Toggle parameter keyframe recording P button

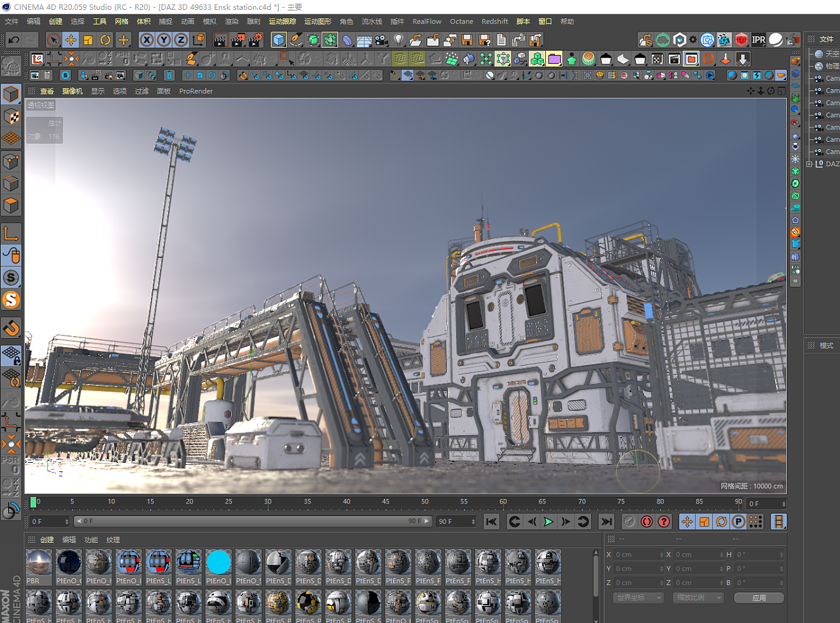tap(738, 522)
